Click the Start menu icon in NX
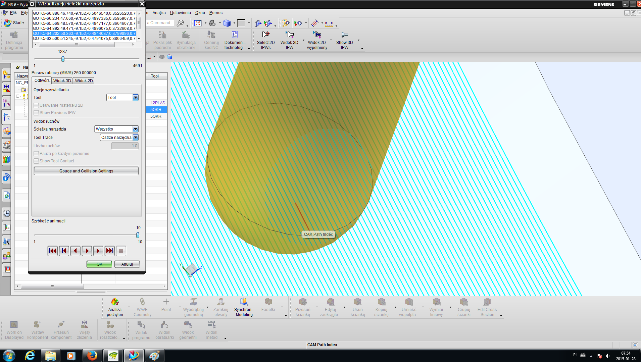This screenshot has height=364, width=641. (x=7, y=23)
